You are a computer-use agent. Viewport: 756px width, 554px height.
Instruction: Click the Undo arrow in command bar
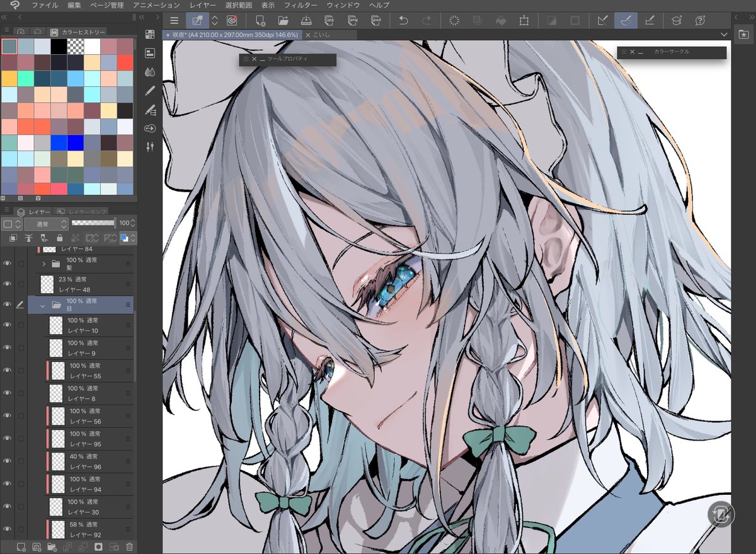(403, 21)
